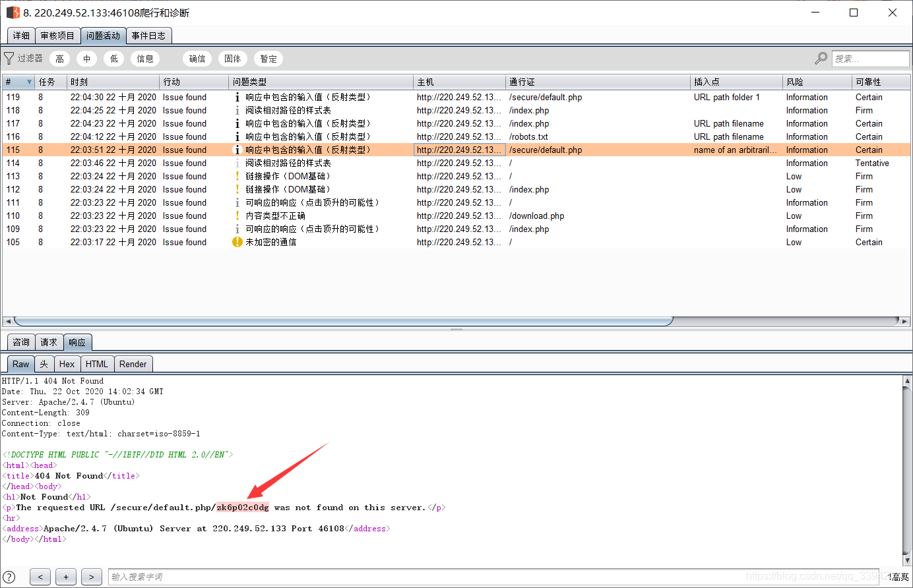The width and height of the screenshot is (913, 588).
Task: Click the response vertical scrollbar up arrow
Action: pos(908,380)
